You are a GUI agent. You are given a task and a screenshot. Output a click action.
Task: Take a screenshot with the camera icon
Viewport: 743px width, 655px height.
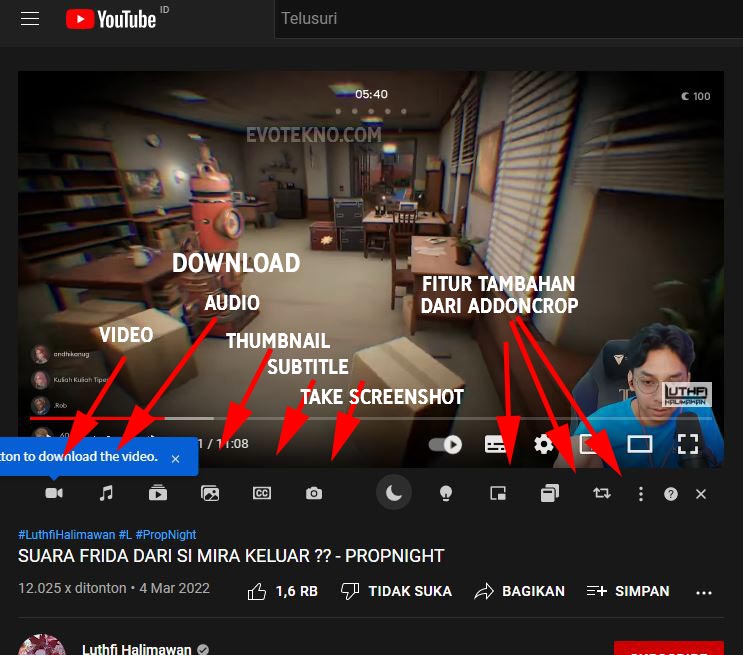pyautogui.click(x=314, y=493)
